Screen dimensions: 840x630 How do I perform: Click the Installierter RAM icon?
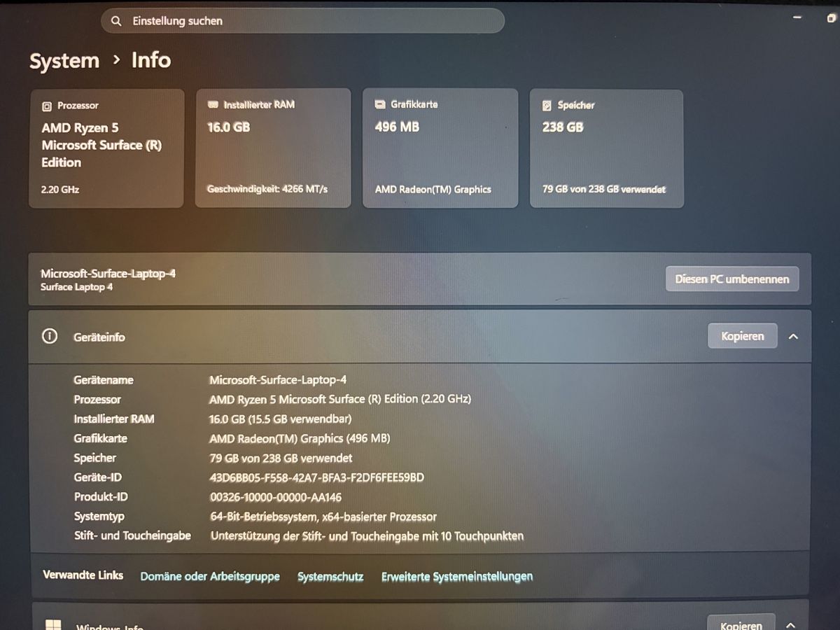pos(213,105)
